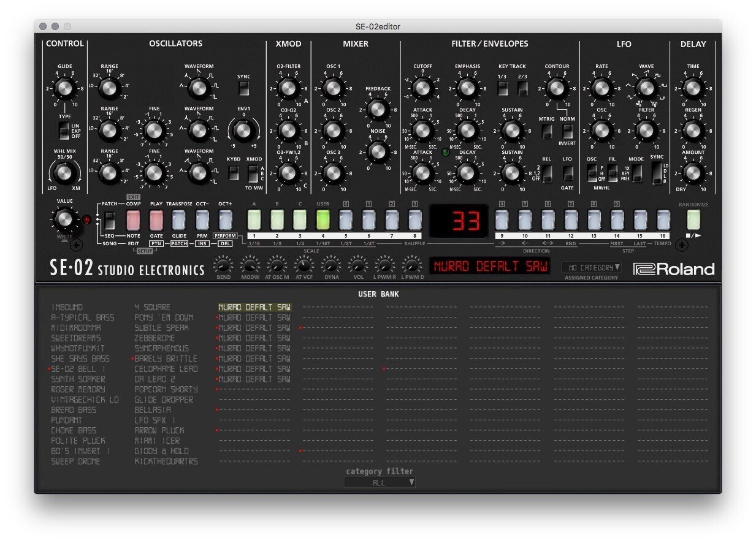Select the POPCORN SHORTY patch

coord(166,389)
